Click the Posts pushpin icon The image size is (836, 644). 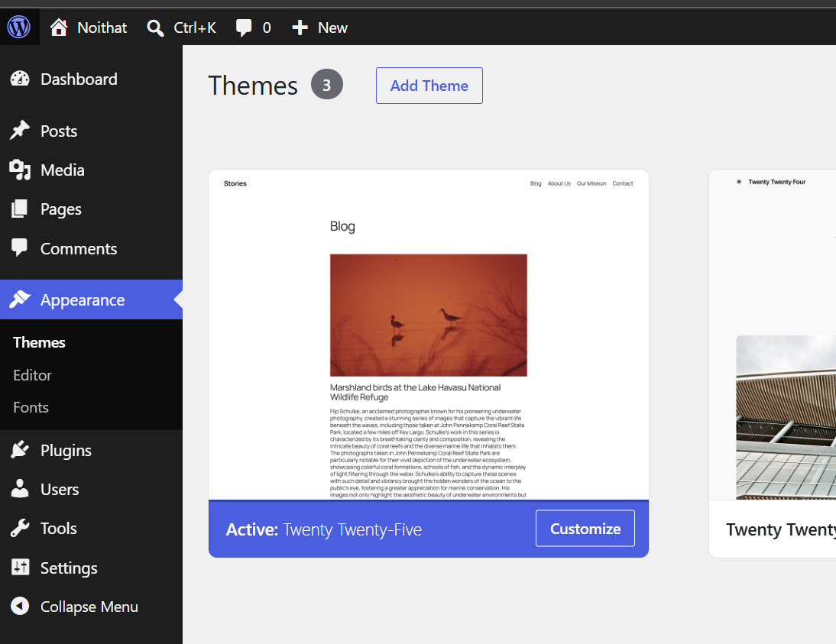click(x=21, y=131)
